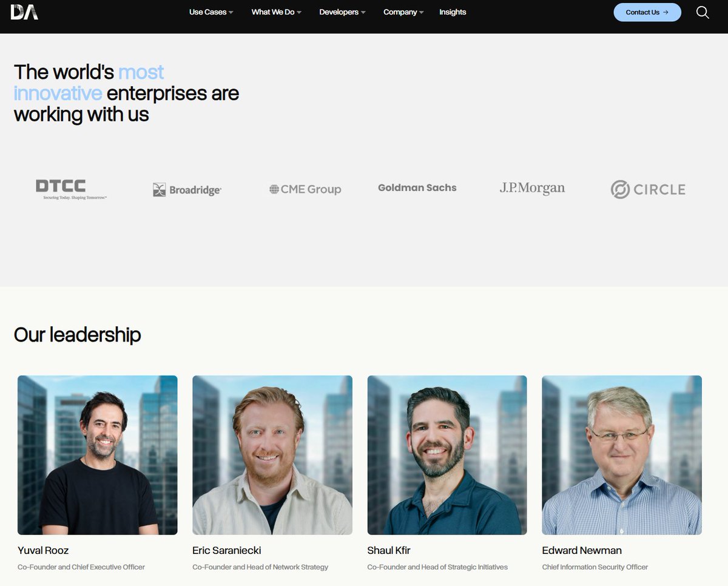Select the name Yuval Rooz

[43, 551]
